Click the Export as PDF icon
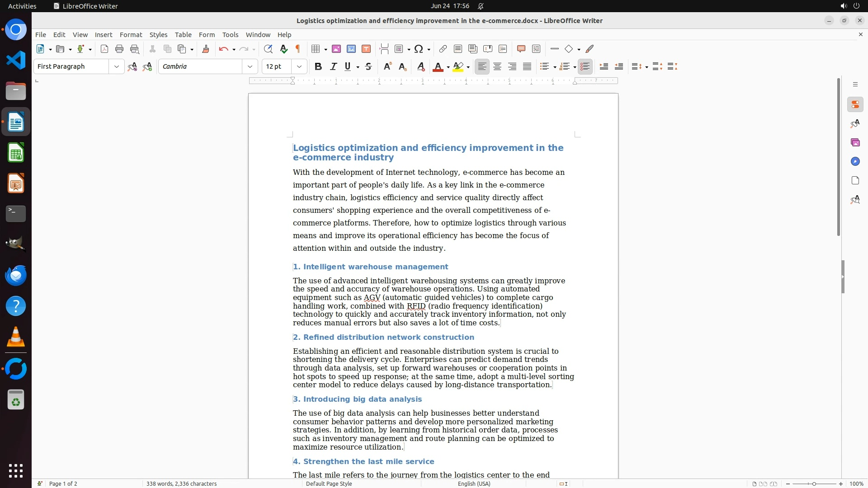 tap(104, 49)
